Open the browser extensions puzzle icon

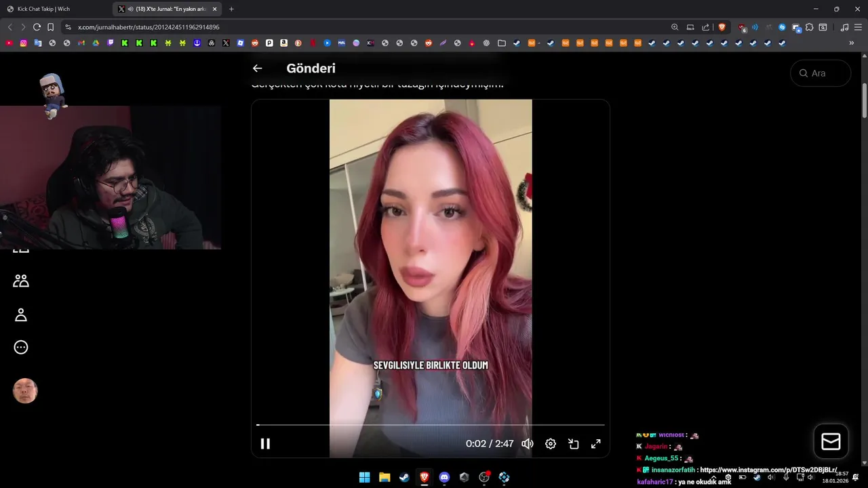coord(810,27)
